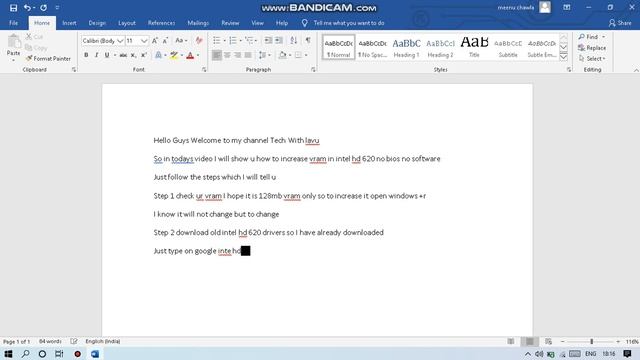Open ribbon display options icon
The height and width of the screenshot is (360, 640).
pos(567,7)
